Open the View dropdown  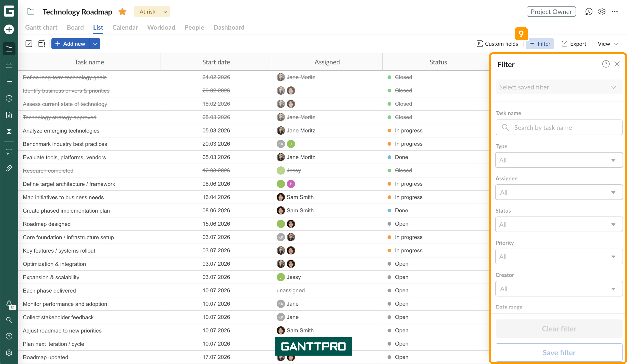coord(608,44)
